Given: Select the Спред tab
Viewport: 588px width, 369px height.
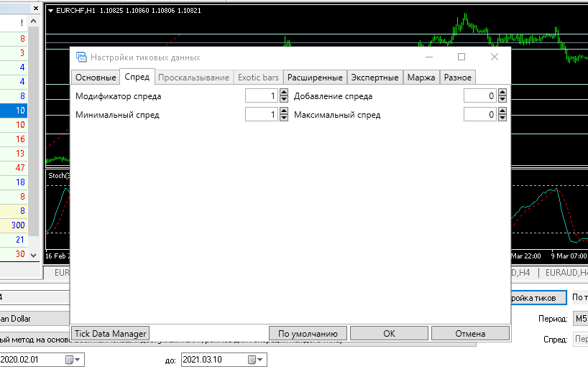Looking at the screenshot, I should pos(137,77).
